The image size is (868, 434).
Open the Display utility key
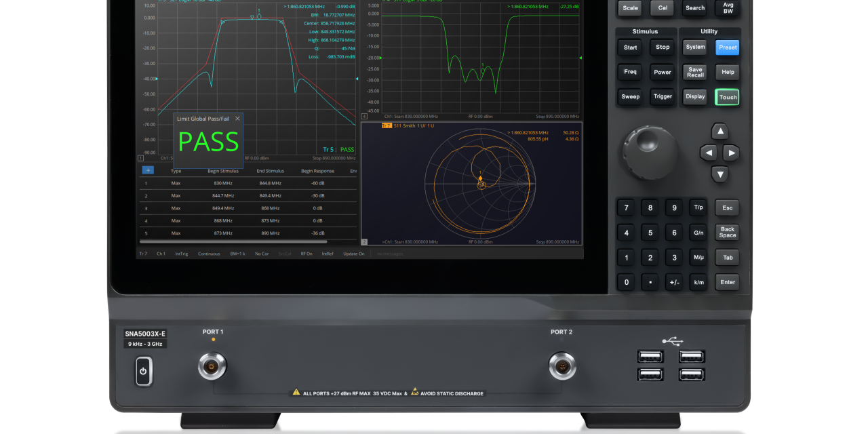point(694,96)
